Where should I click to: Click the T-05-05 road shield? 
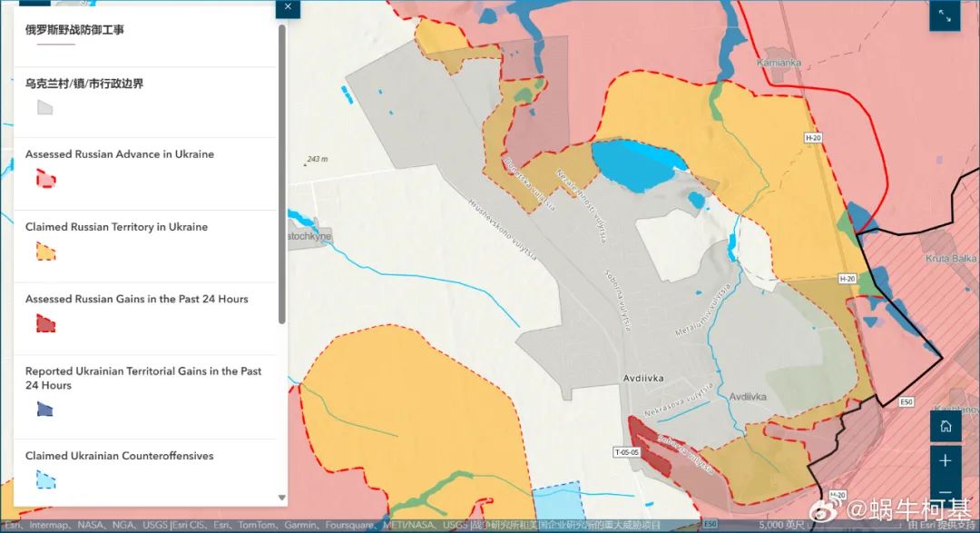[627, 451]
